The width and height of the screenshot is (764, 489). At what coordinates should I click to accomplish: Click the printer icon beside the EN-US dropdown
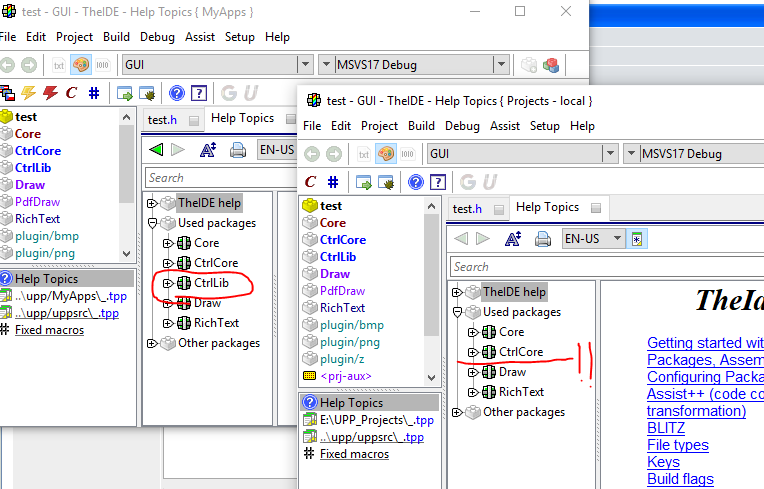pyautogui.click(x=238, y=150)
